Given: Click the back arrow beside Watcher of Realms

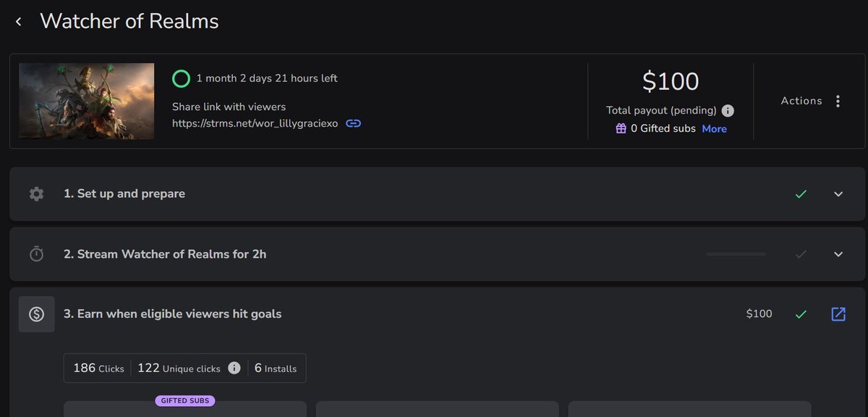Looking at the screenshot, I should pyautogui.click(x=19, y=22).
